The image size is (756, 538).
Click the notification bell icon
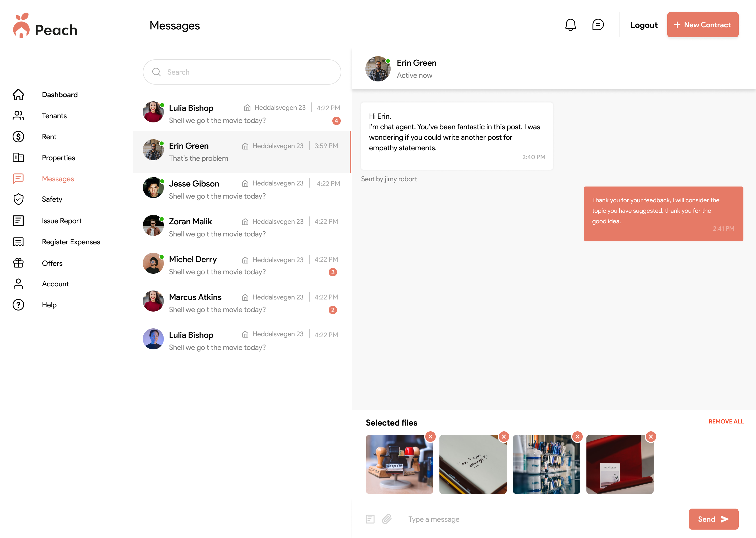pos(570,25)
